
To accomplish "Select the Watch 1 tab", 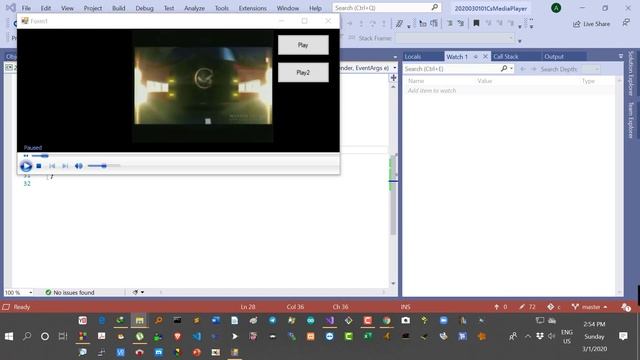I will tap(457, 57).
